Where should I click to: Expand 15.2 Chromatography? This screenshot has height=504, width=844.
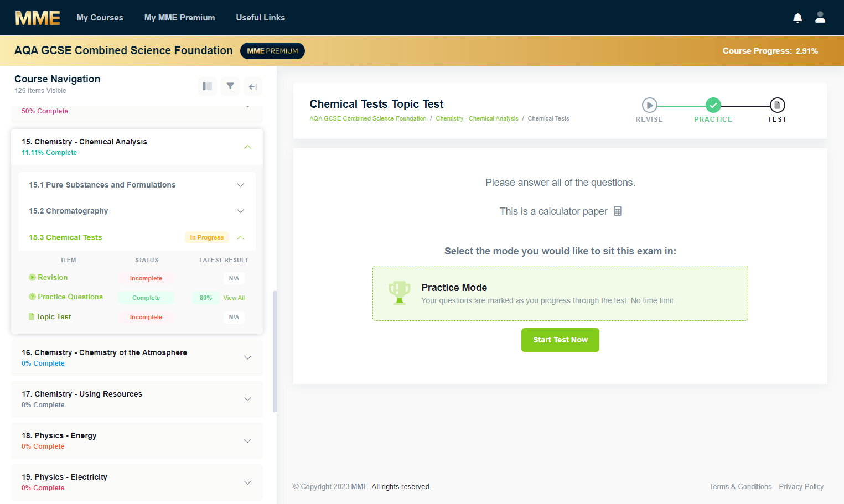click(240, 211)
